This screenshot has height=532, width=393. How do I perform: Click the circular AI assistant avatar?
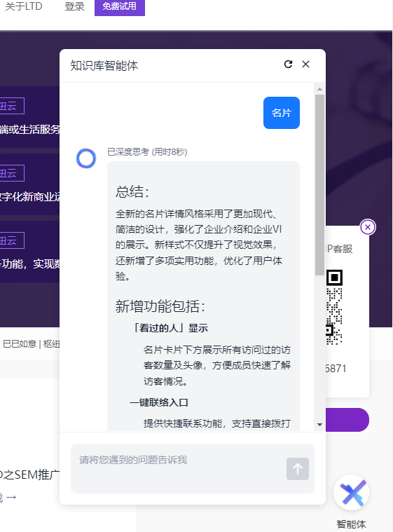click(86, 158)
